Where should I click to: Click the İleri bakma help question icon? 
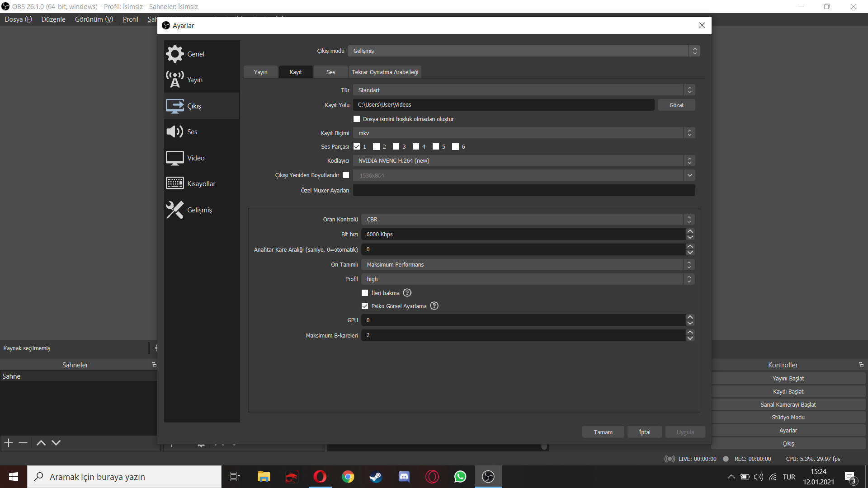[407, 293]
